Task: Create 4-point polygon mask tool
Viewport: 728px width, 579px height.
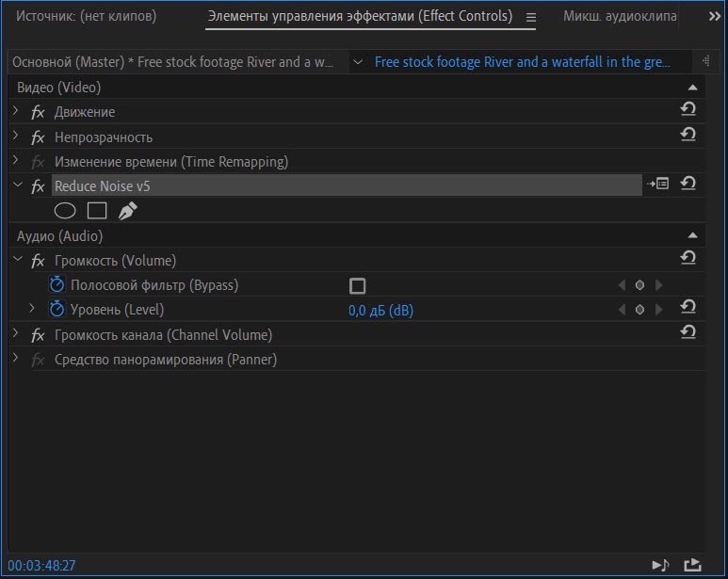Action: point(97,211)
